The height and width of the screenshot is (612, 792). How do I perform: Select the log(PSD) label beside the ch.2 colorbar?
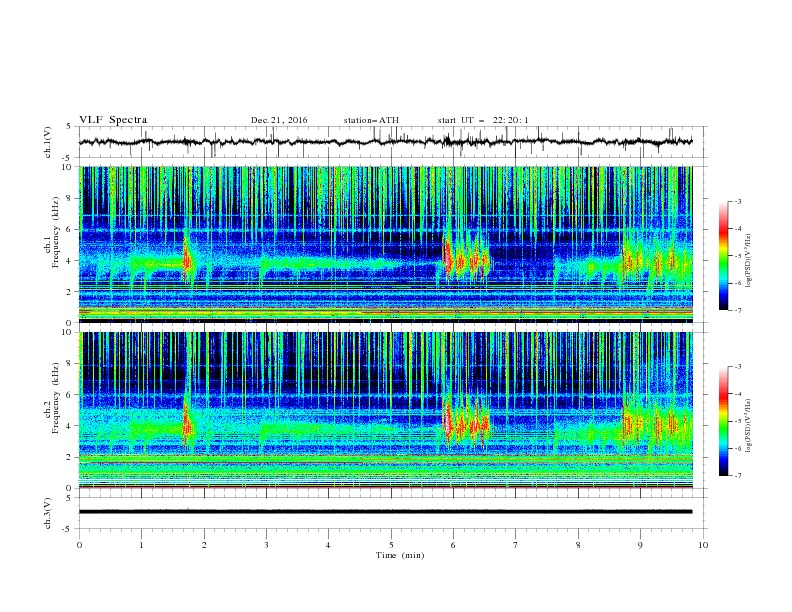pyautogui.click(x=749, y=425)
